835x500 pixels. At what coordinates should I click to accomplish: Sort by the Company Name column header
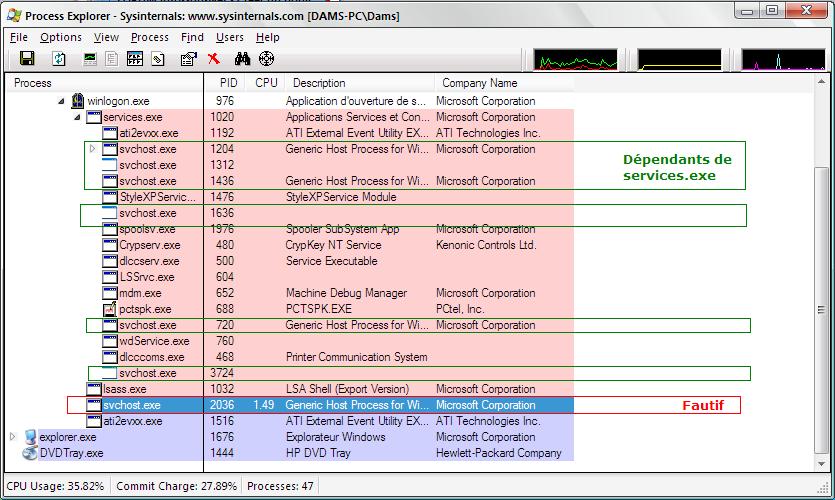(504, 83)
